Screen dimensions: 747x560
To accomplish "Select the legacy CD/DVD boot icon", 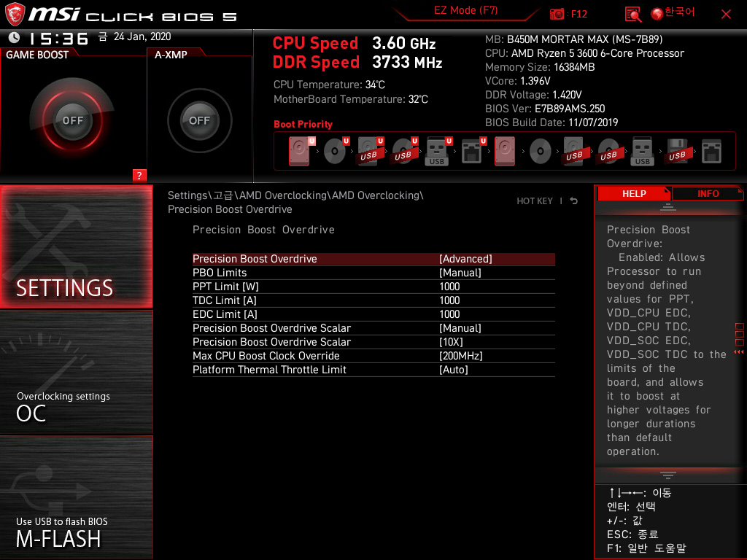I will click(x=541, y=152).
